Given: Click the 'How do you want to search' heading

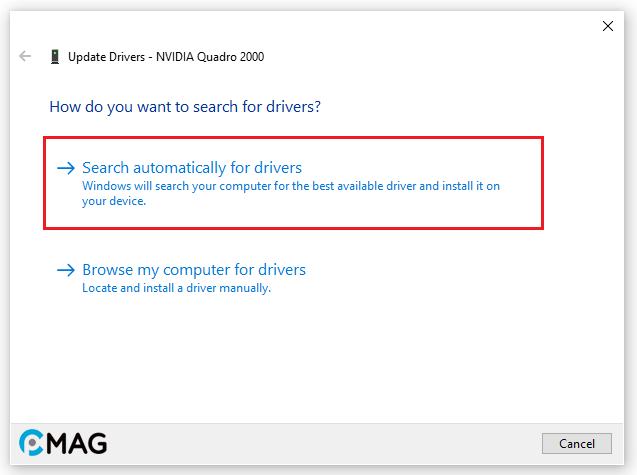Looking at the screenshot, I should point(191,106).
